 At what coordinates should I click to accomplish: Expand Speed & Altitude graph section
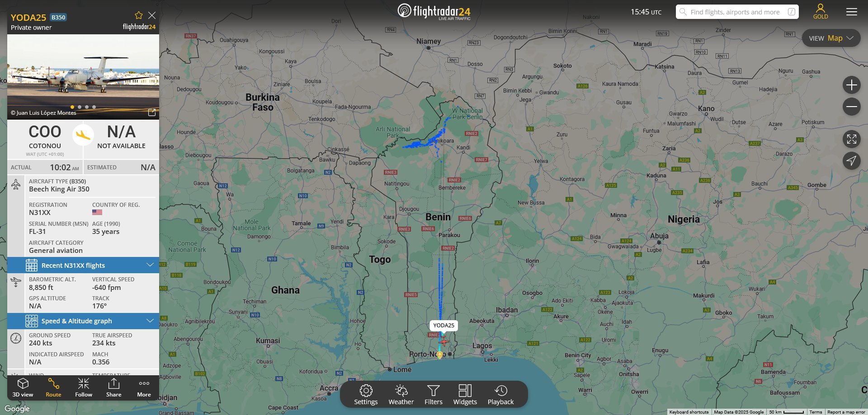point(83,321)
